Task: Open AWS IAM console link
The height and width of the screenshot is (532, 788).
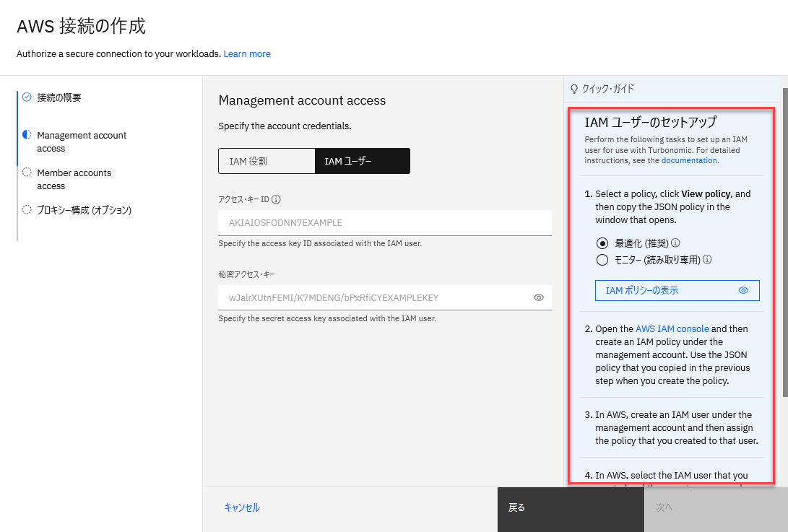Action: pos(672,328)
